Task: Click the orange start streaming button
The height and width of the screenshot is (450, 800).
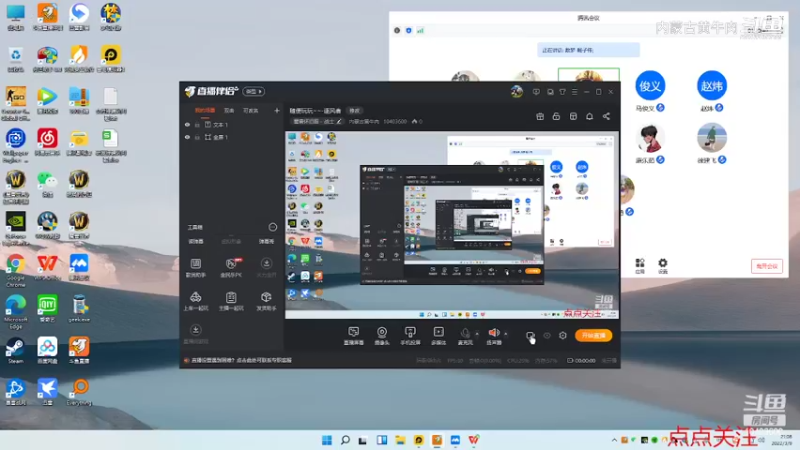Action: coord(593,335)
